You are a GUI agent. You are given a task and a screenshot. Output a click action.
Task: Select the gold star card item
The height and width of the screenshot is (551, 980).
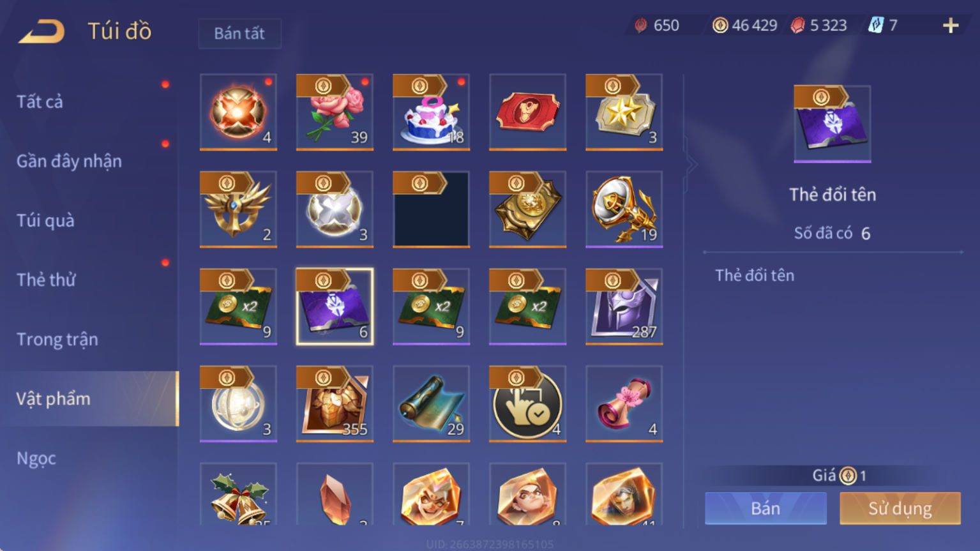point(624,112)
